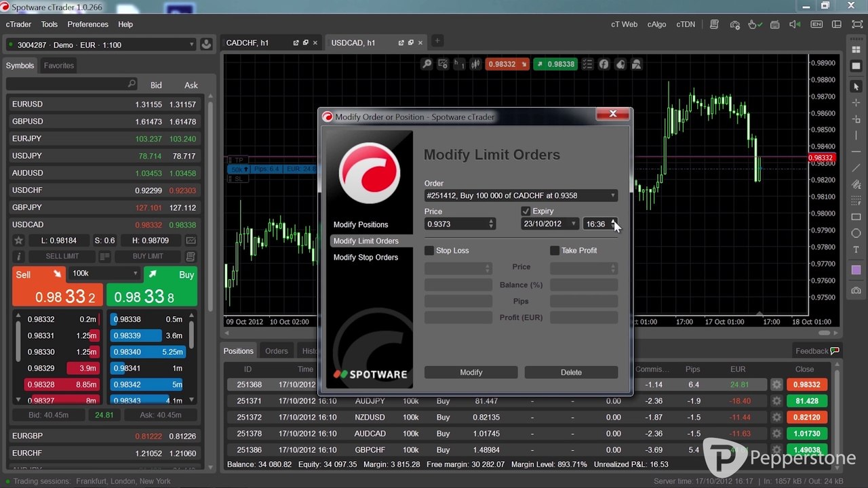Click the big green Buy button

tap(152, 286)
